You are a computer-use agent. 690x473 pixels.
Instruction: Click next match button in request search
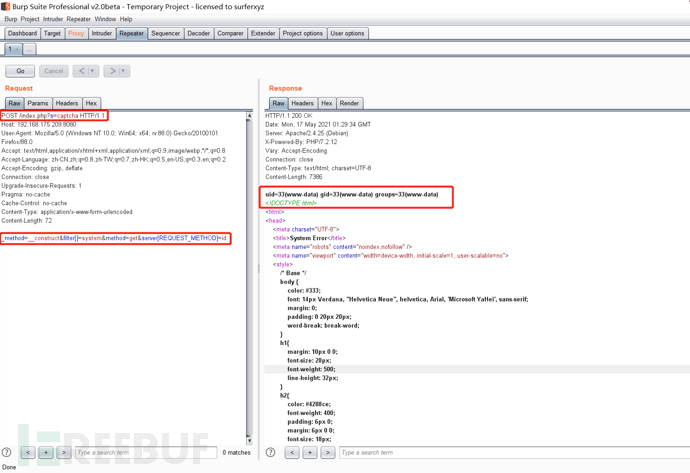tap(64, 452)
